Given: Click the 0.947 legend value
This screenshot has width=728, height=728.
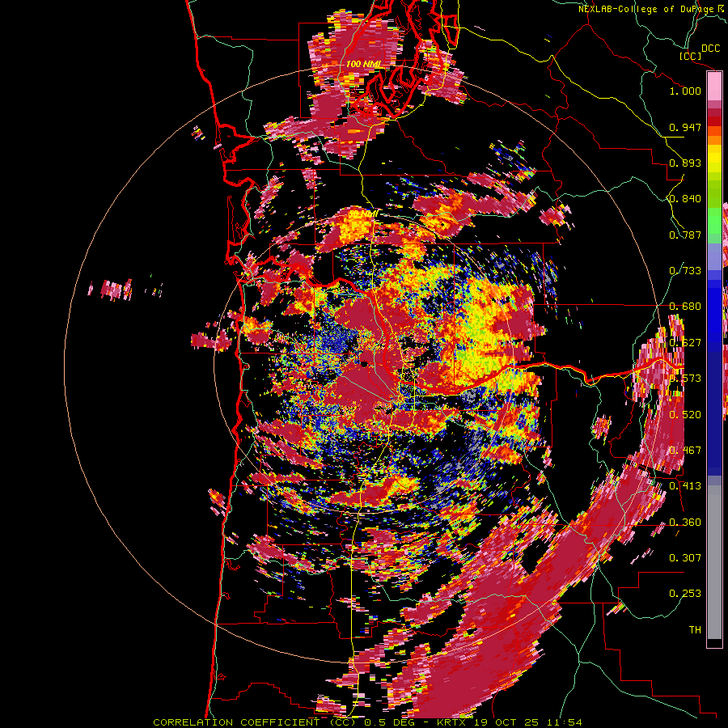Looking at the screenshot, I should pos(685,127).
